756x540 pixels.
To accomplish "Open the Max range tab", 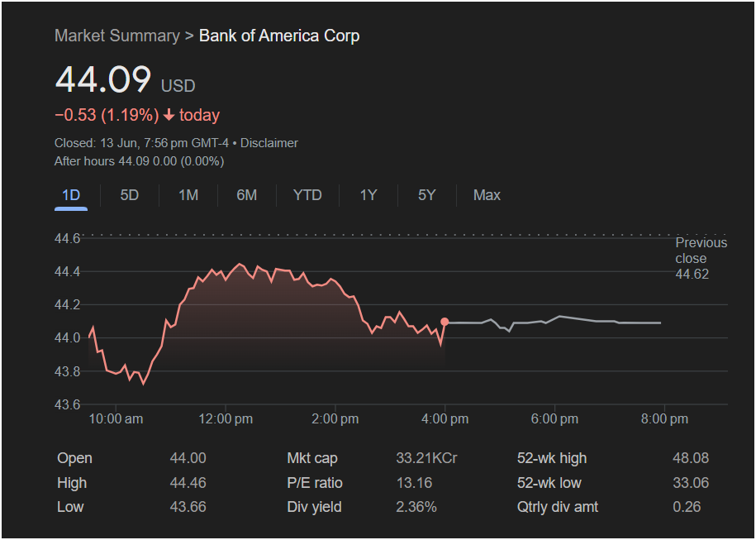I will 487,195.
